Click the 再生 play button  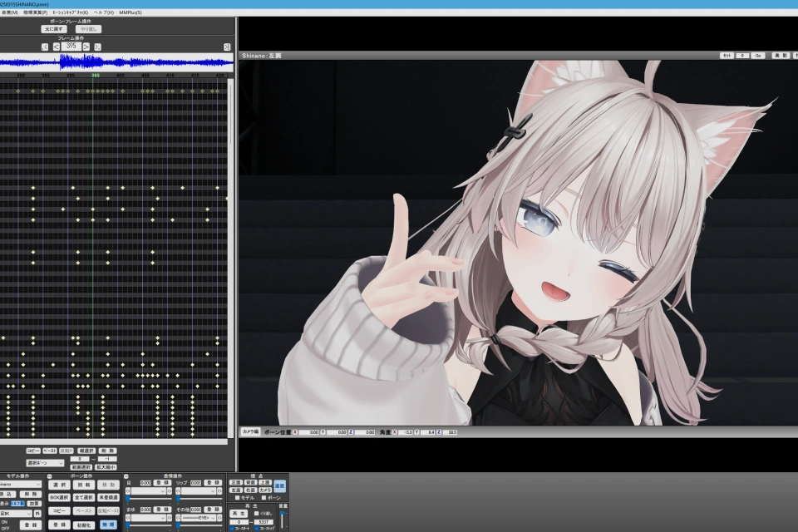pos(239,514)
